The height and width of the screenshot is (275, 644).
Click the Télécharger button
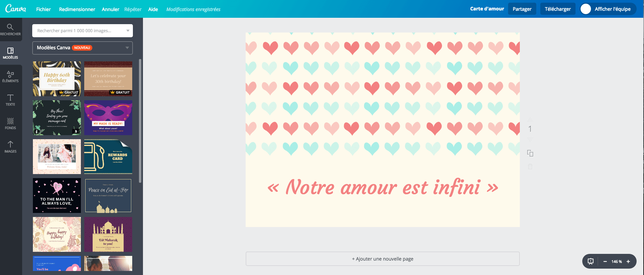tap(558, 9)
